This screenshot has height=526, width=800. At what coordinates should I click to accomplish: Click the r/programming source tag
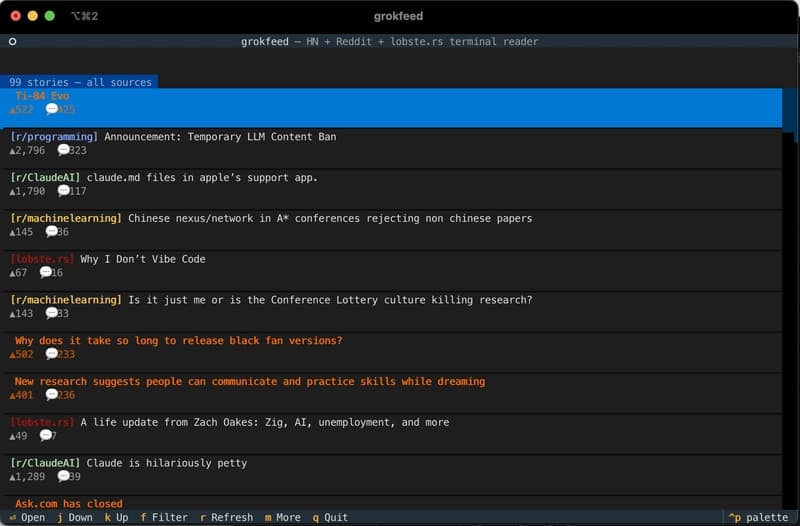point(54,137)
